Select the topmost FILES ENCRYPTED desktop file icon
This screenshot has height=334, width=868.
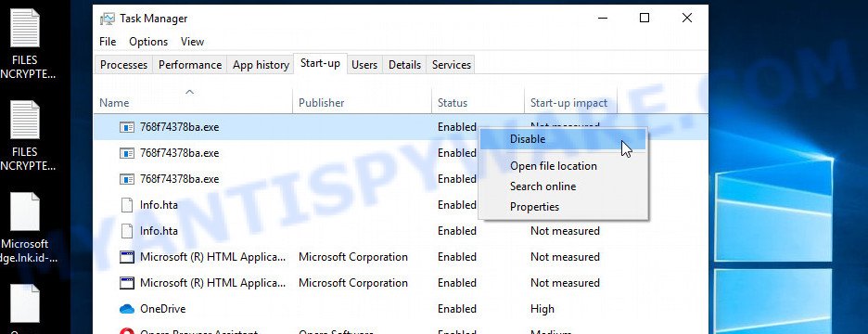pos(25,28)
